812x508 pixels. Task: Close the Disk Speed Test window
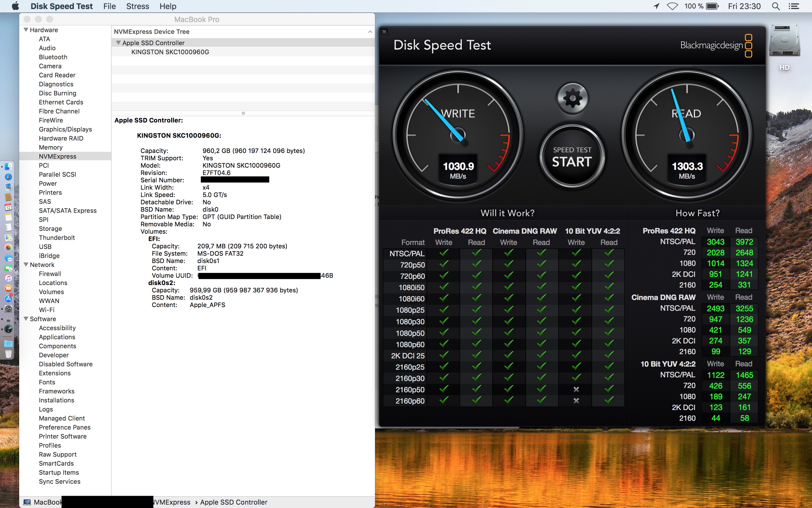[385, 32]
